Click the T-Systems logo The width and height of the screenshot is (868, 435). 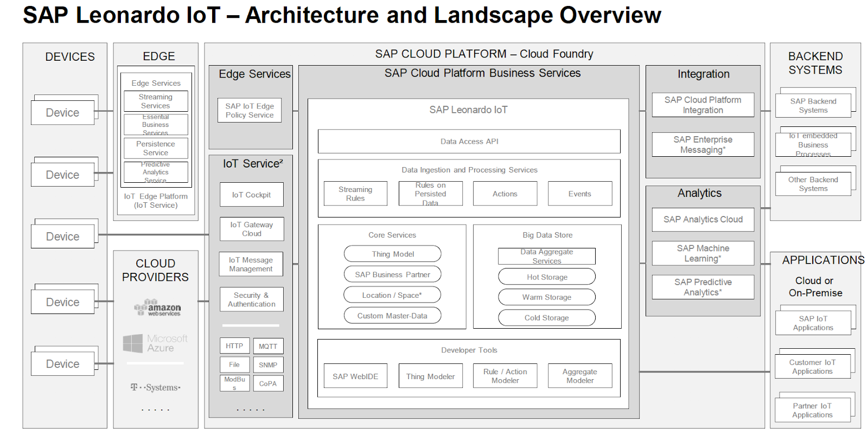pyautogui.click(x=156, y=387)
